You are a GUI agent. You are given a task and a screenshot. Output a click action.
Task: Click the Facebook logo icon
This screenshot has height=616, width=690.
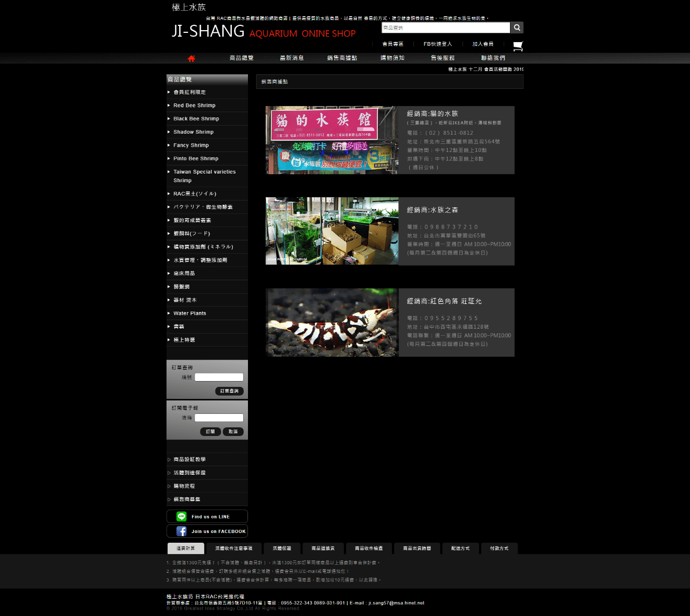click(182, 531)
